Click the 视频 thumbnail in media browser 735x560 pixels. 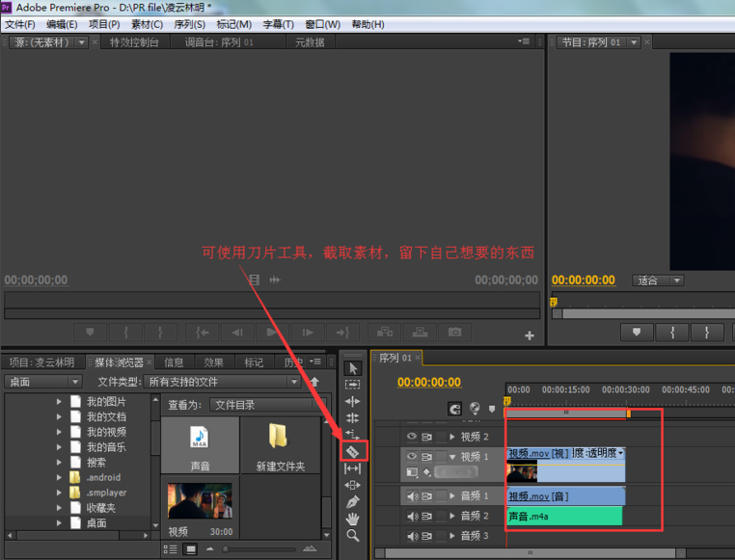200,502
